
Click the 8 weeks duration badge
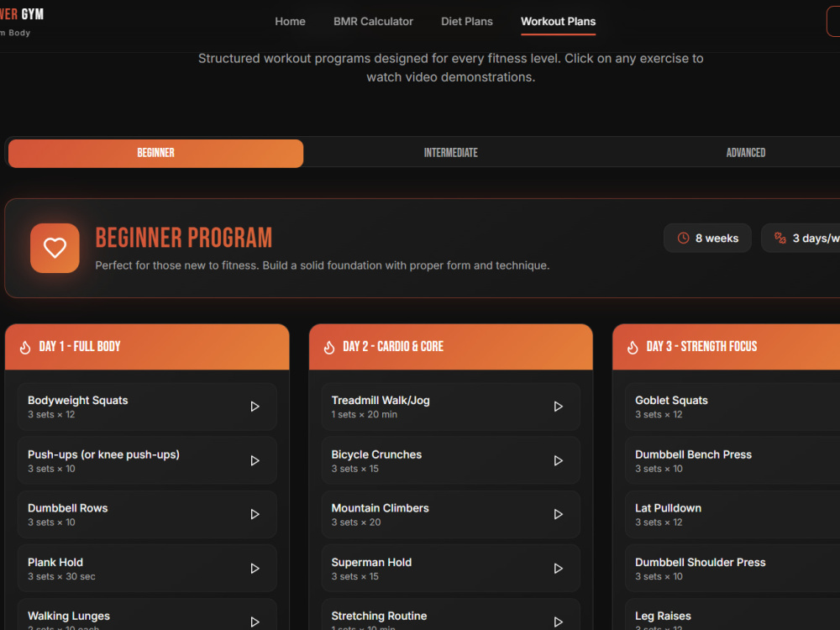pyautogui.click(x=707, y=238)
